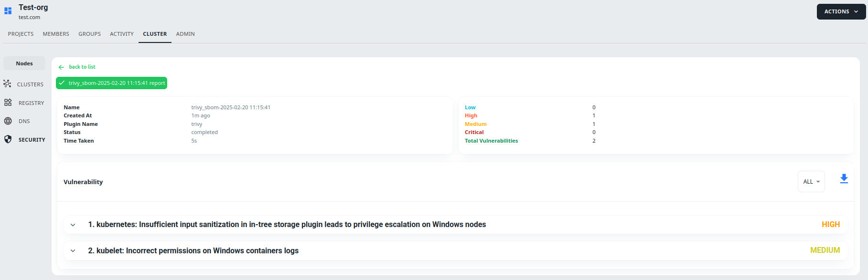Switch to the Members tab

click(56, 34)
